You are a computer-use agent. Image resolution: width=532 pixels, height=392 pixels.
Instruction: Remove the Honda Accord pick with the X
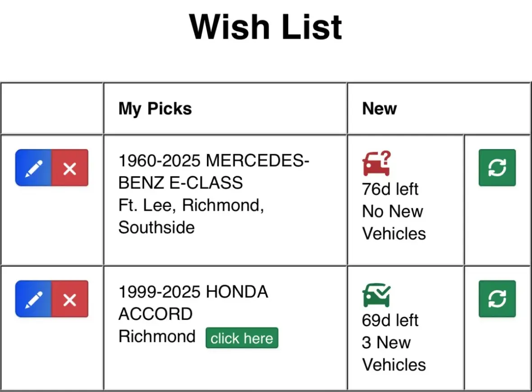pos(70,299)
